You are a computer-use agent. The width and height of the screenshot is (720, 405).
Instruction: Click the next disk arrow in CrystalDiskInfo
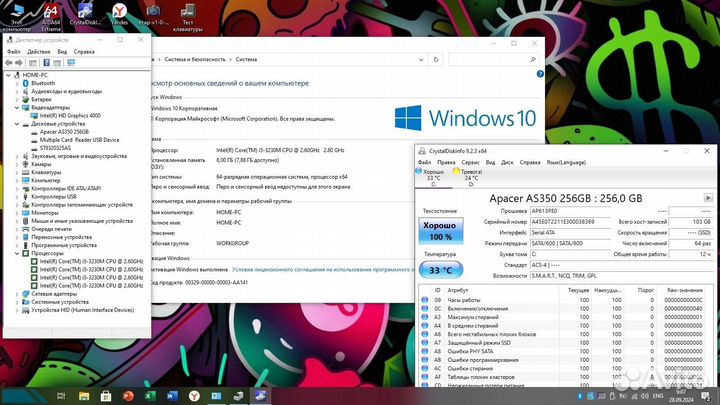(x=708, y=198)
